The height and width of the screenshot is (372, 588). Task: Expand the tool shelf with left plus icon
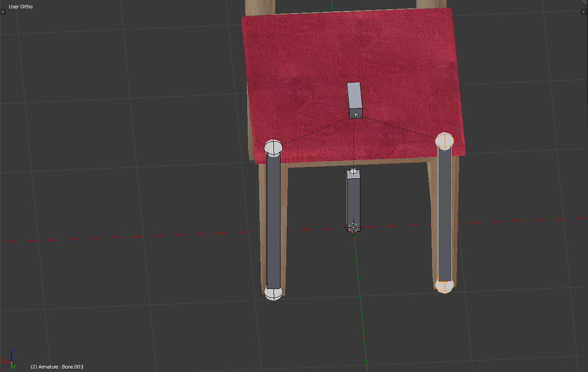[3, 12]
